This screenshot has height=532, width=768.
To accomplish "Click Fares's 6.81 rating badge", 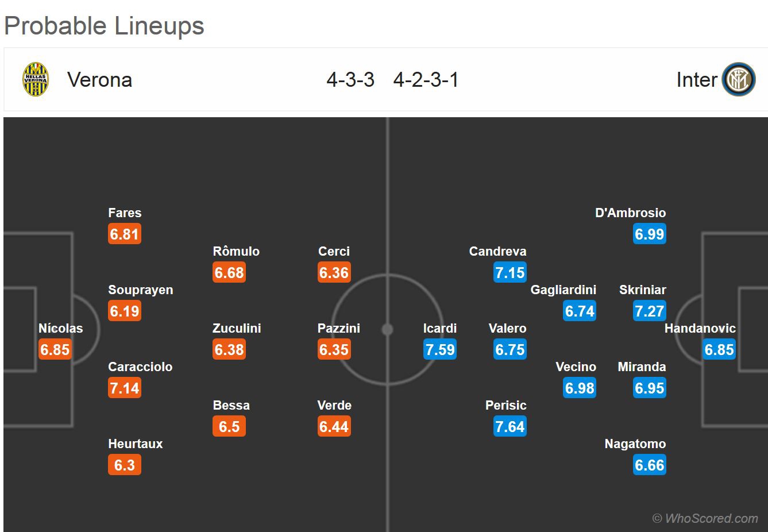I will click(x=125, y=234).
